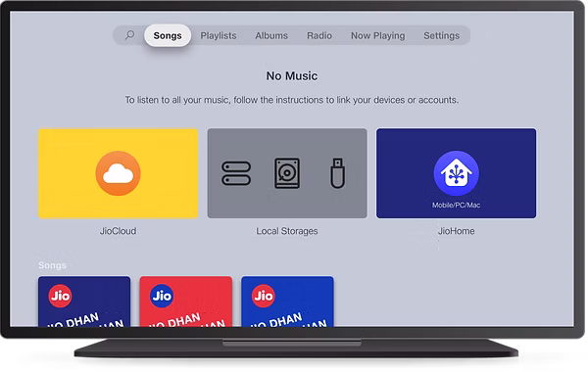Open the Albums tab

pyautogui.click(x=271, y=35)
